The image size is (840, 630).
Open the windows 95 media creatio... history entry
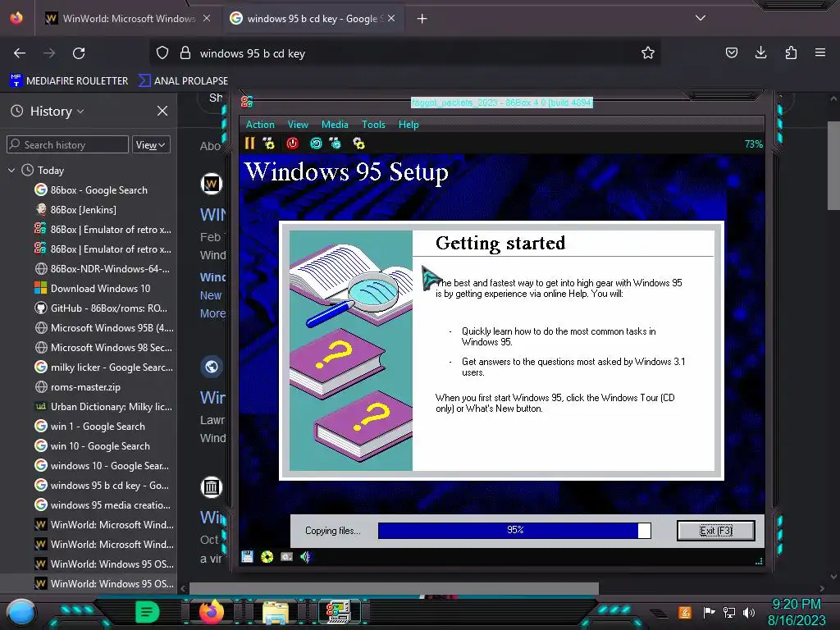(x=103, y=504)
